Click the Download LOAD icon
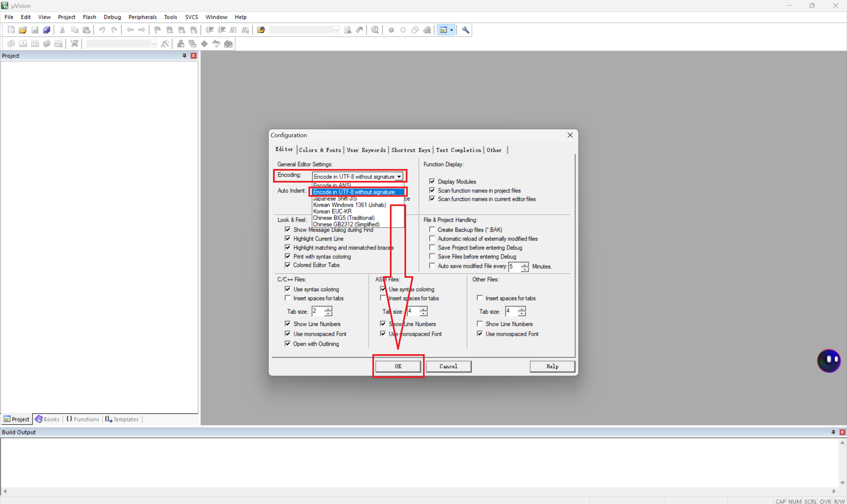The image size is (847, 504). tap(74, 43)
